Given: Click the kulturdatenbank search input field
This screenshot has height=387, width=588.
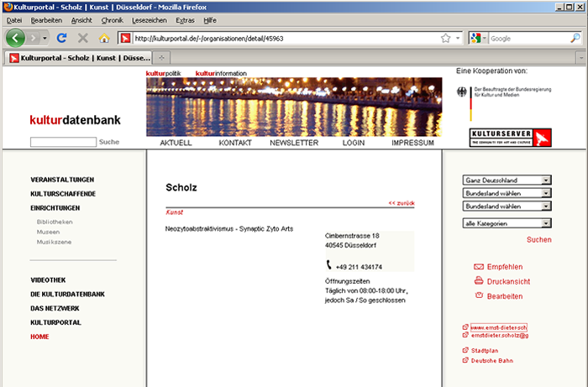Looking at the screenshot, I should [x=63, y=143].
